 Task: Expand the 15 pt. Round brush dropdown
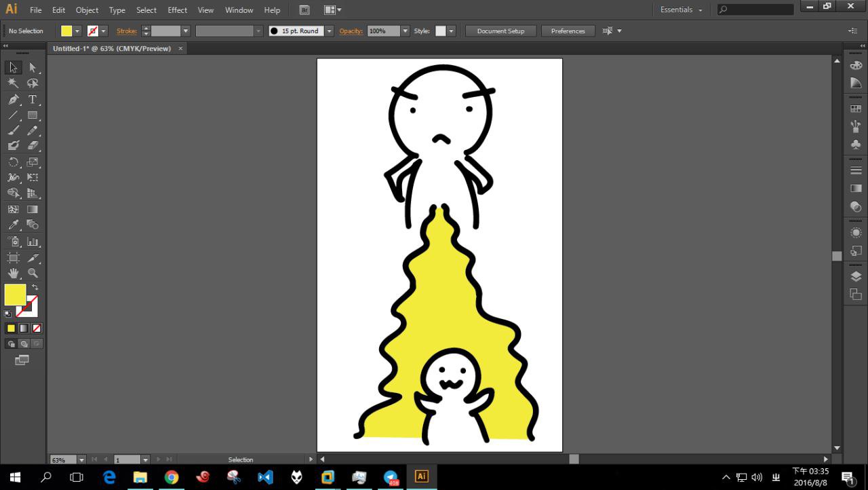click(330, 31)
